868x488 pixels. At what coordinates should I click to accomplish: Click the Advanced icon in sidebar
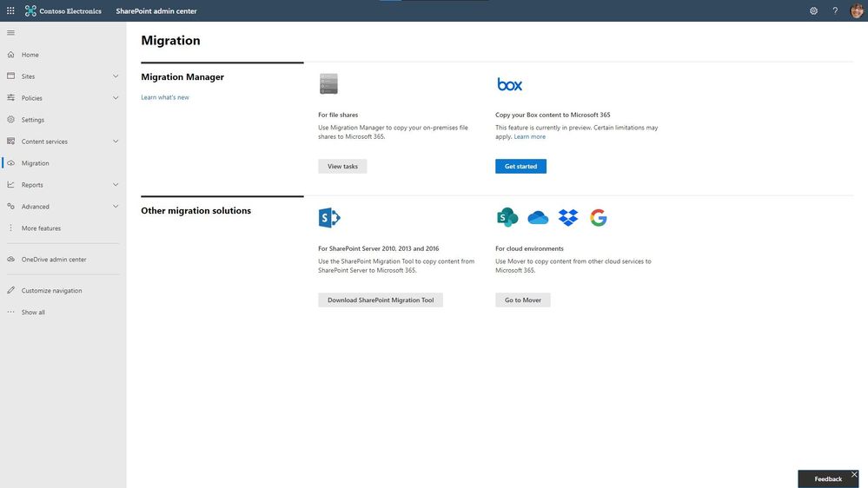click(x=10, y=206)
